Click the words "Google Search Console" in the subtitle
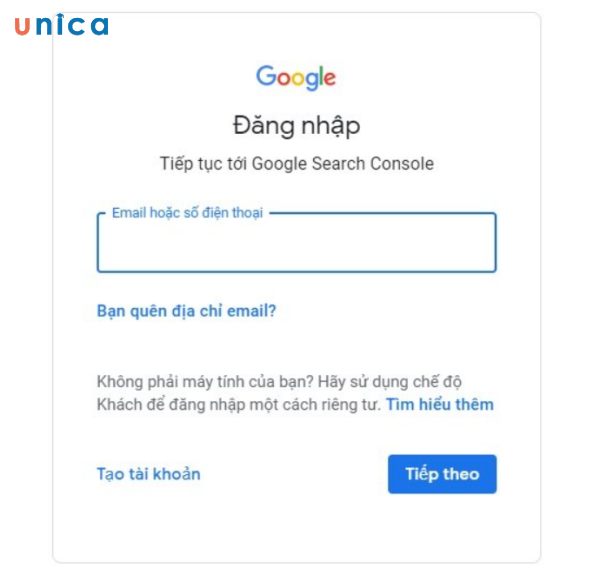Viewport: 600px width, 569px height. [x=343, y=163]
